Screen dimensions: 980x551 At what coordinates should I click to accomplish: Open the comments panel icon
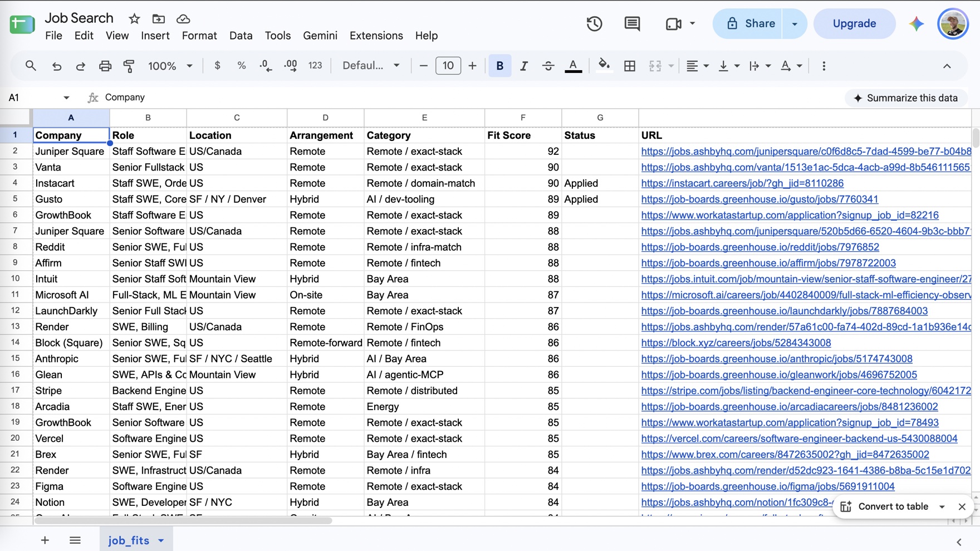pos(632,23)
